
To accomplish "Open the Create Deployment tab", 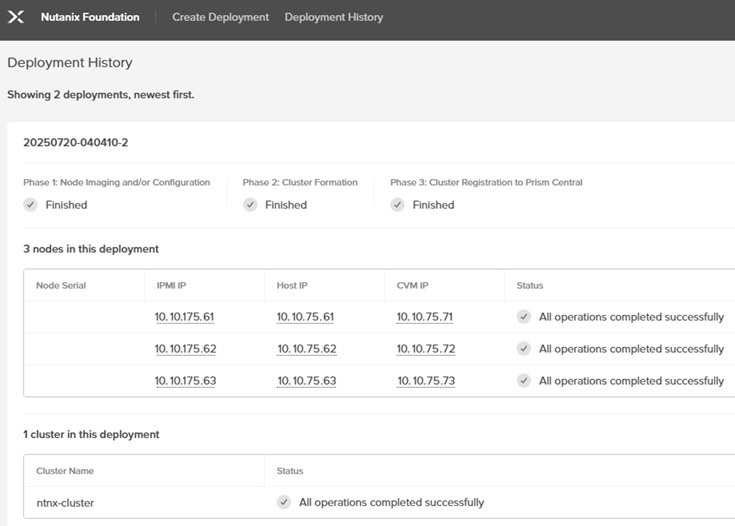I will coord(220,17).
